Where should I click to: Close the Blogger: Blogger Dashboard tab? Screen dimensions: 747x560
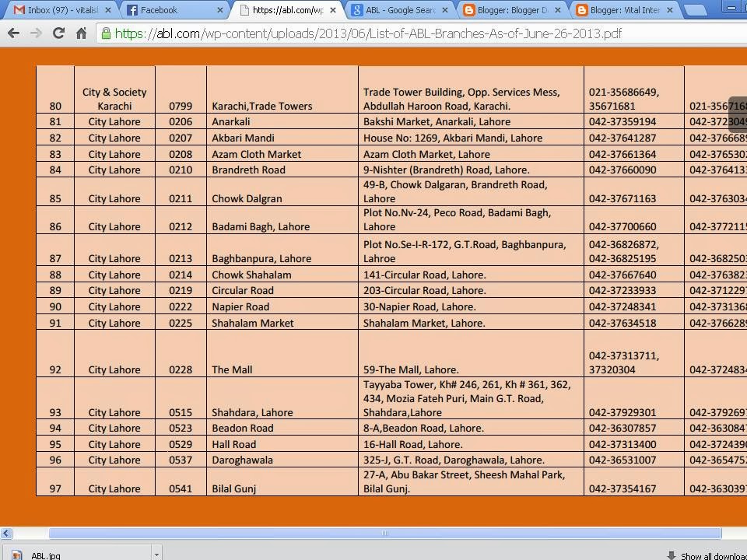point(557,10)
